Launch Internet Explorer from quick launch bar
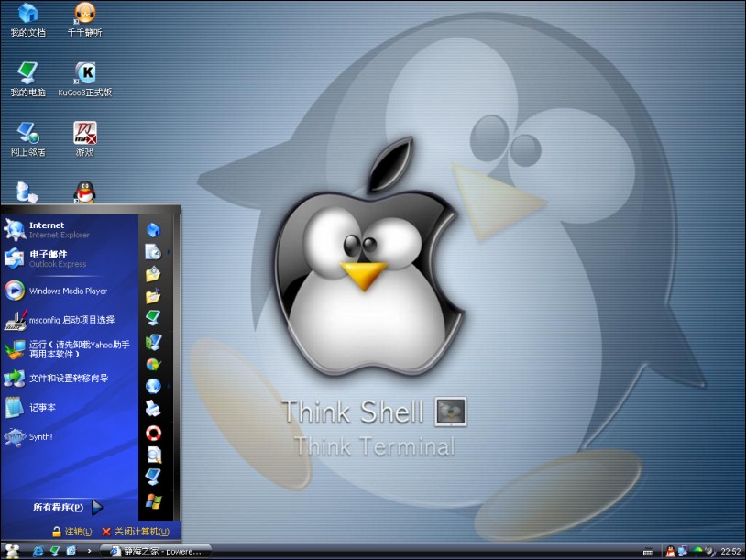The width and height of the screenshot is (746, 560). coord(38,552)
